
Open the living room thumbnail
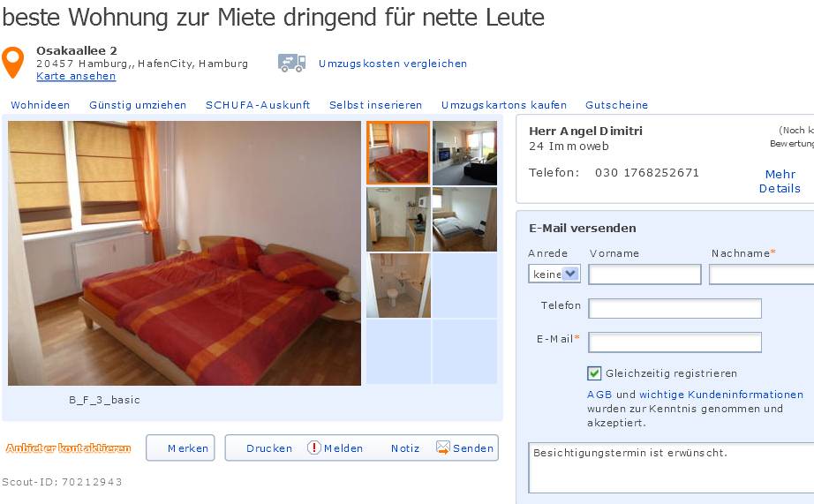464,153
